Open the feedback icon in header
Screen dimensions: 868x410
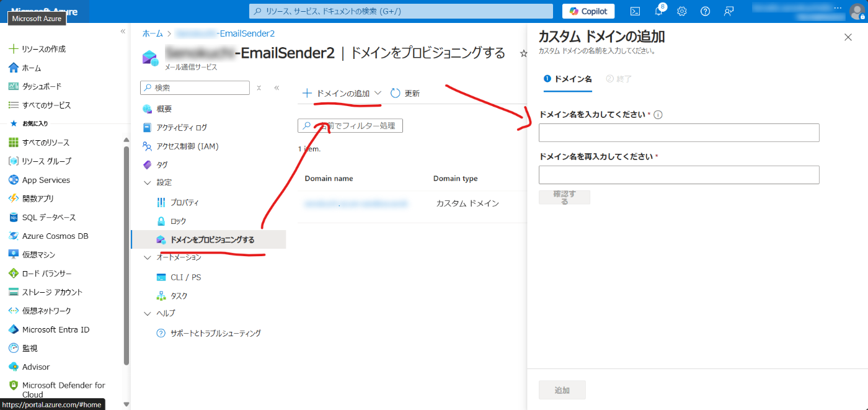[x=728, y=11]
